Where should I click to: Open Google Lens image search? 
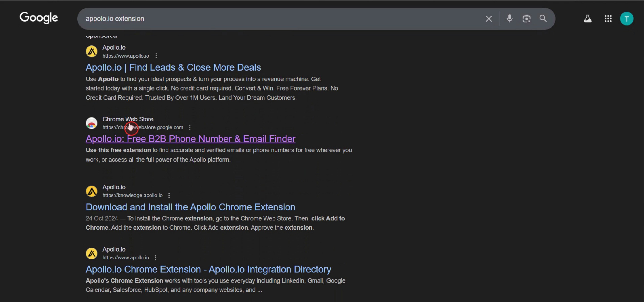(526, 19)
